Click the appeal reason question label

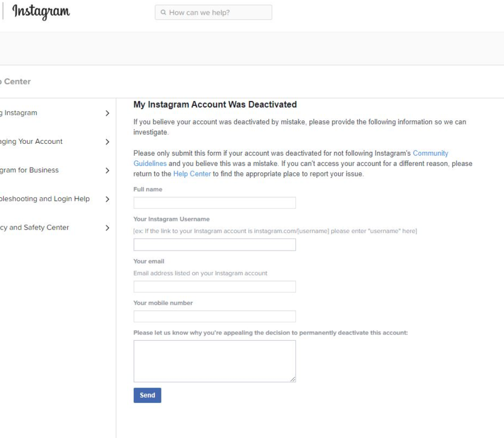270,333
